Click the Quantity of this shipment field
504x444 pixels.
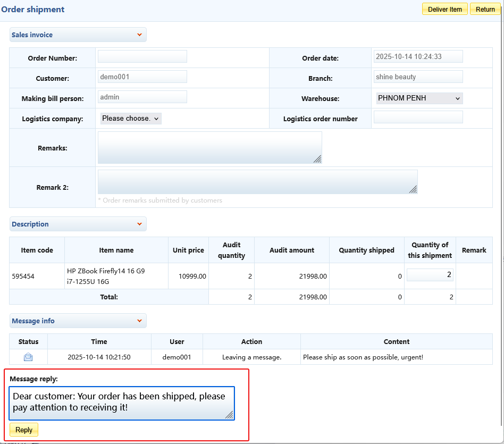click(430, 275)
